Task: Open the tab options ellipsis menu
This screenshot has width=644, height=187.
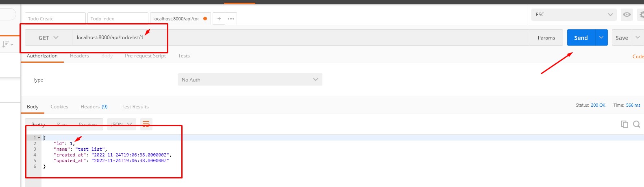Action: 231,19
